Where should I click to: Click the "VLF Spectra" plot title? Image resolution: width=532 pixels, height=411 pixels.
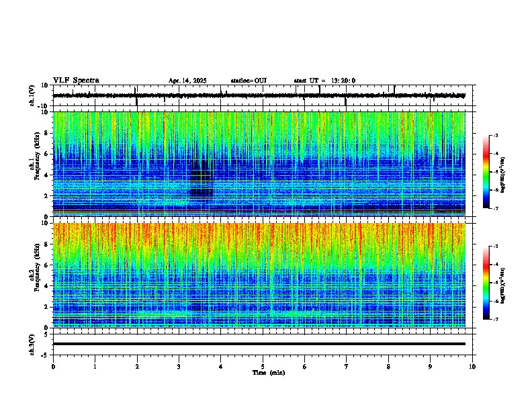coord(76,81)
